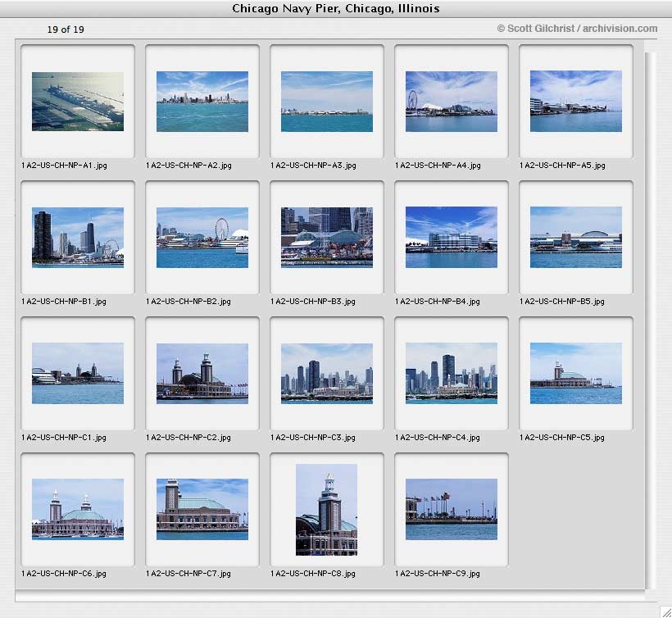Click the filename label 1A2-US-CH-NP-B2.jpg
The height and width of the screenshot is (618, 672).
pyautogui.click(x=188, y=302)
